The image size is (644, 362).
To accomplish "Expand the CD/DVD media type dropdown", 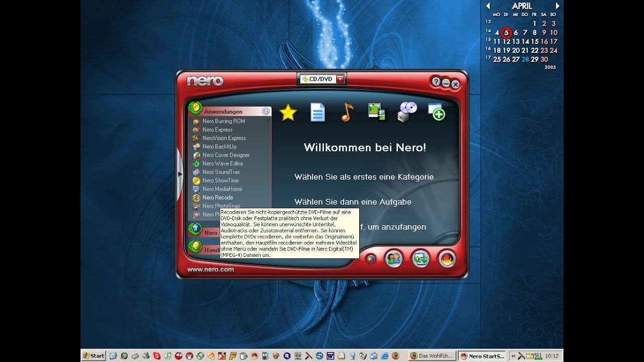I will (x=341, y=79).
